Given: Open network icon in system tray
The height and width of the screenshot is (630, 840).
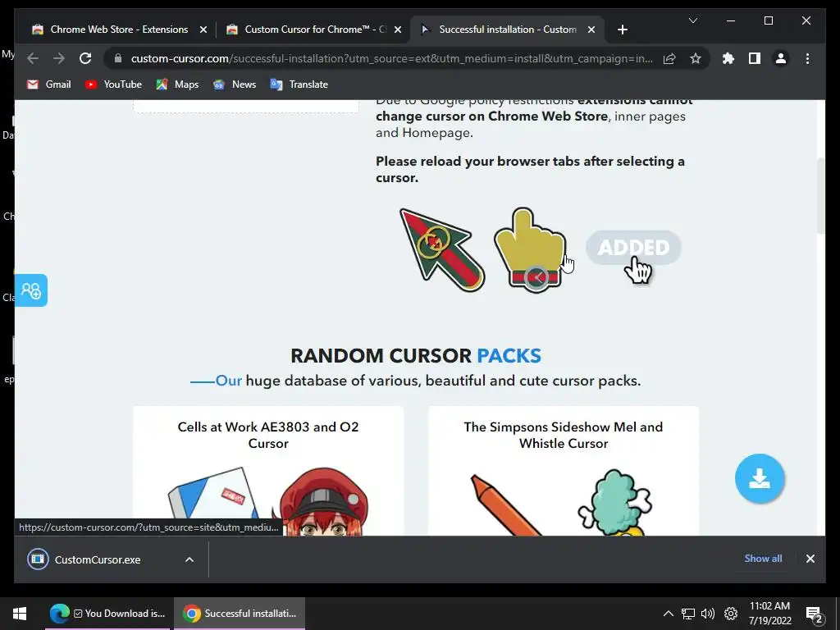Looking at the screenshot, I should tap(688, 614).
